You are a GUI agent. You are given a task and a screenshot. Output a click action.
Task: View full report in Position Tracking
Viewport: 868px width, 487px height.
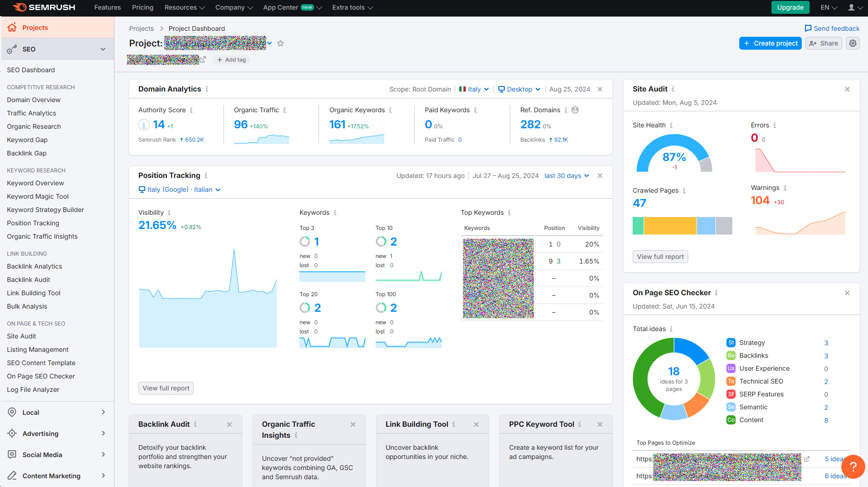pos(166,388)
